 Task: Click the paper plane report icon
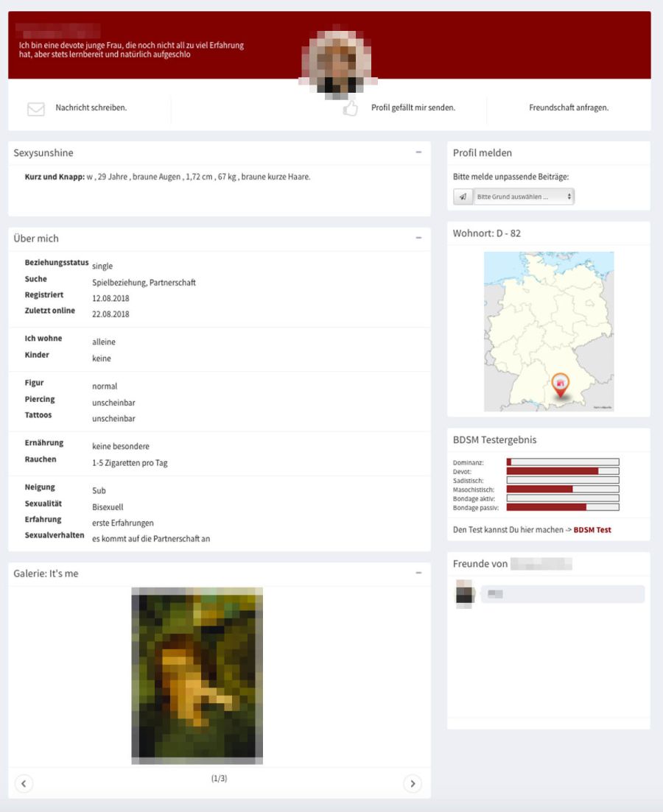[463, 197]
